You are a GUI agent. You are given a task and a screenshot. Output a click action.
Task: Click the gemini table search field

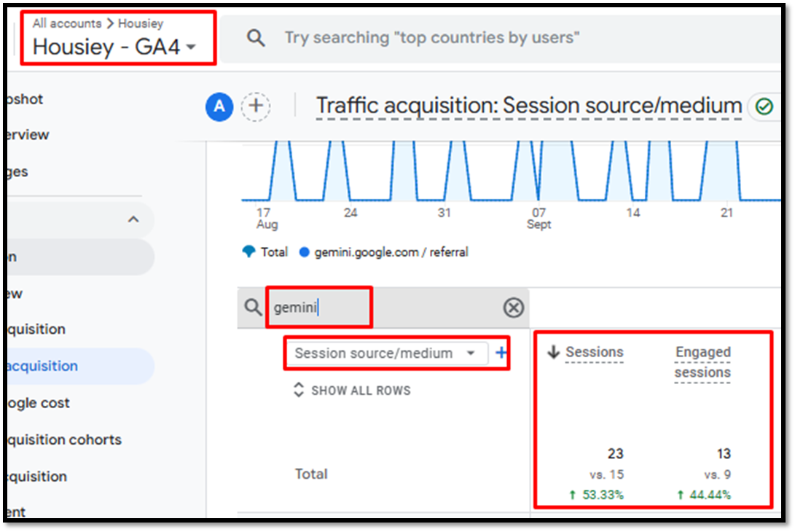tap(321, 308)
